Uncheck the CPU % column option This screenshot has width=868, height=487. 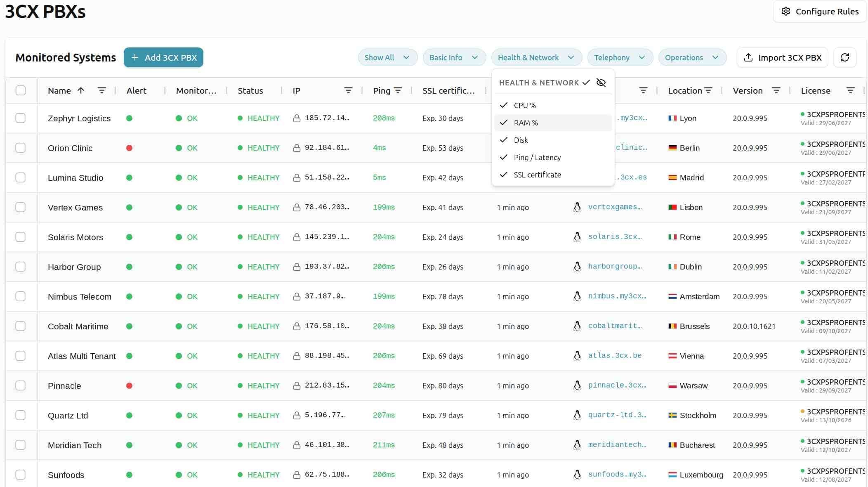click(x=553, y=105)
